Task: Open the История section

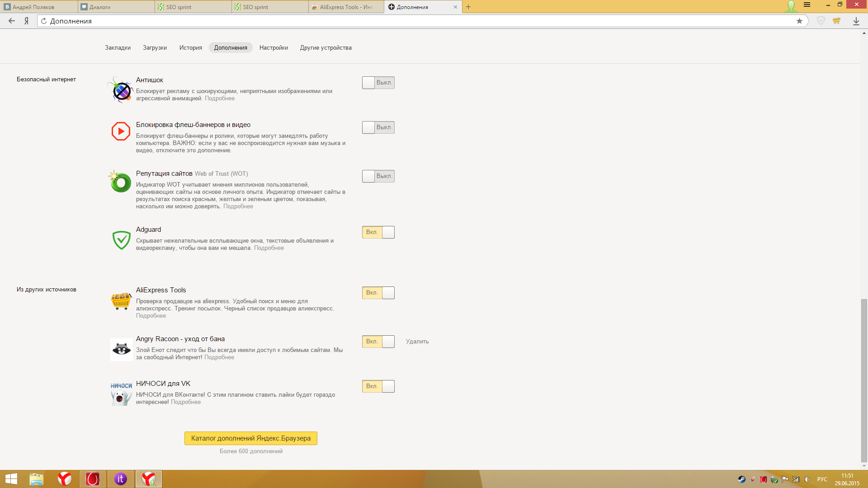Action: (x=190, y=47)
